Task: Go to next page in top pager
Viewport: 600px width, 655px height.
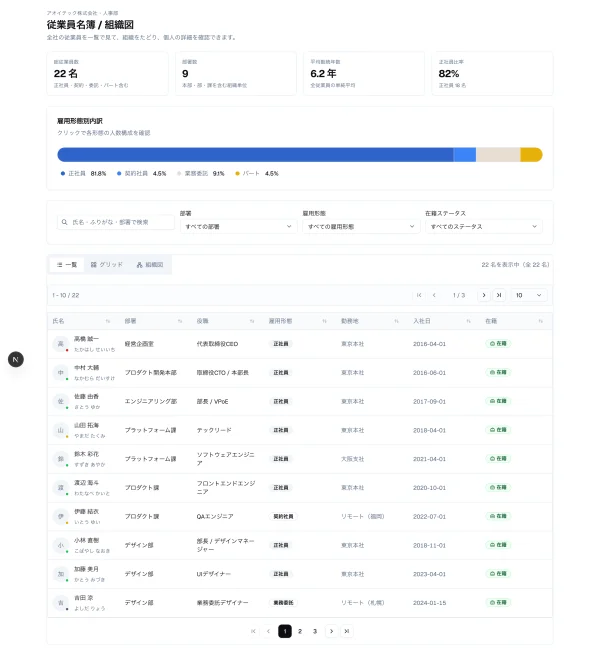Action: (484, 295)
